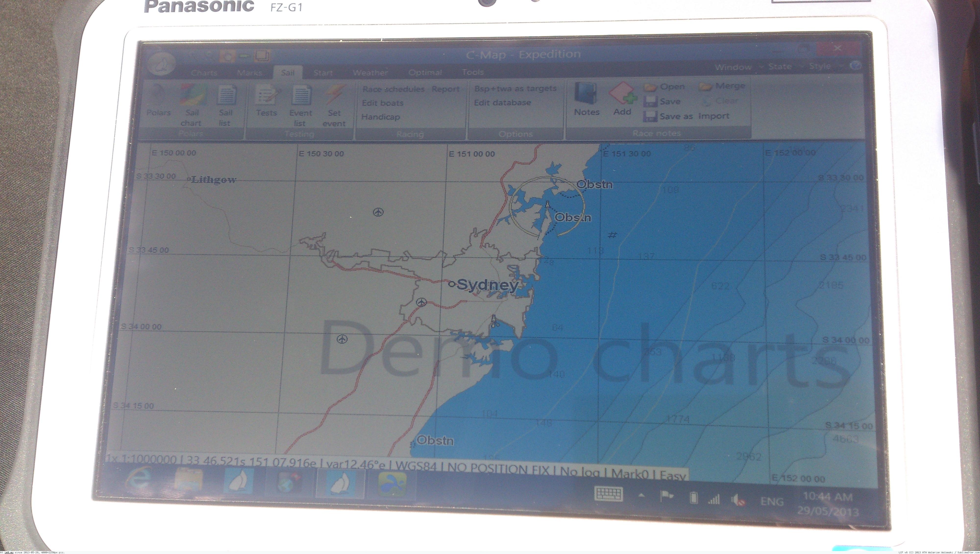
Task: Click Race schedules in Racing group
Action: click(393, 89)
